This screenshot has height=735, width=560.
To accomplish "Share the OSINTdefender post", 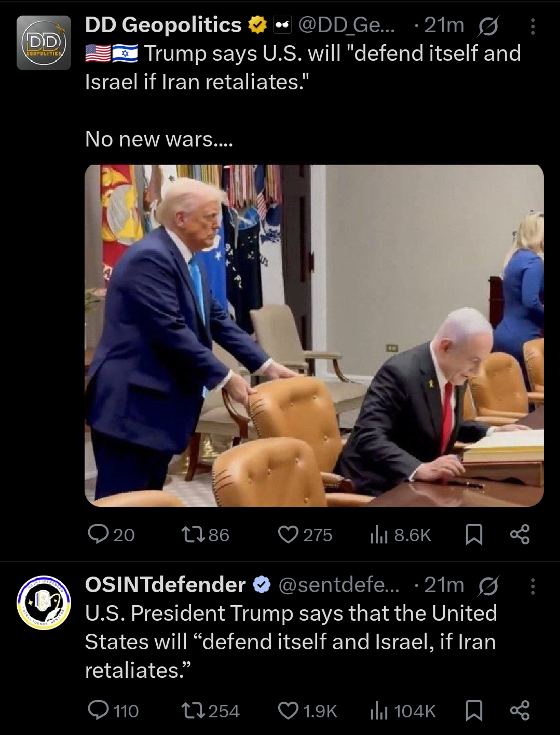I will (x=520, y=711).
